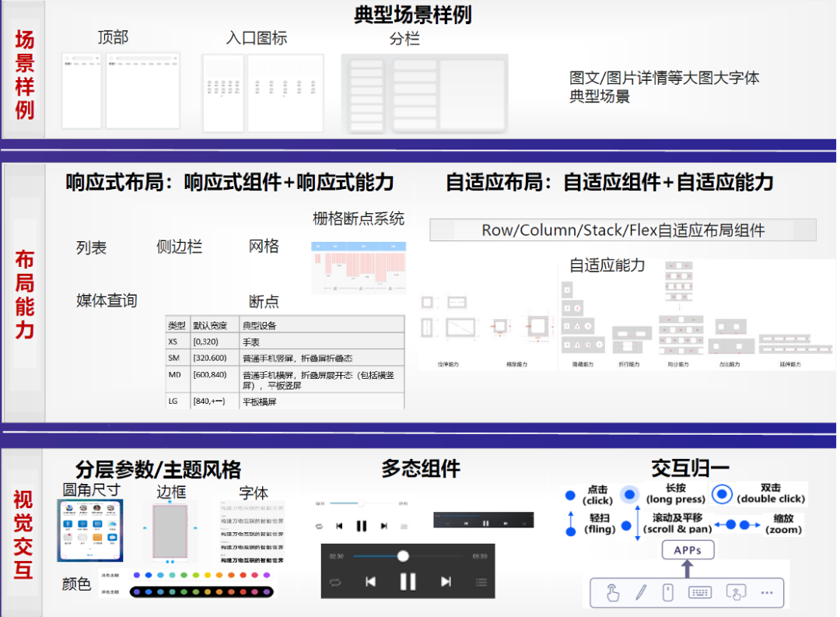
Task: Open the 边框 gray border diagram
Action: pos(170,531)
